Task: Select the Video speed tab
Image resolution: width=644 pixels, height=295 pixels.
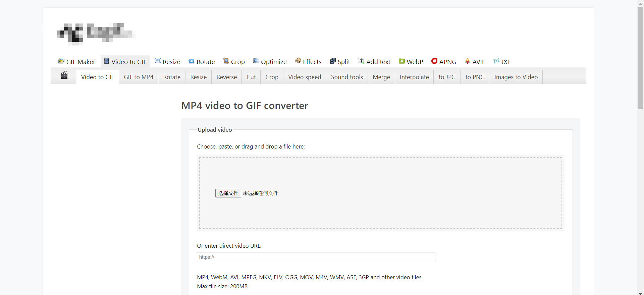Action: tap(305, 77)
